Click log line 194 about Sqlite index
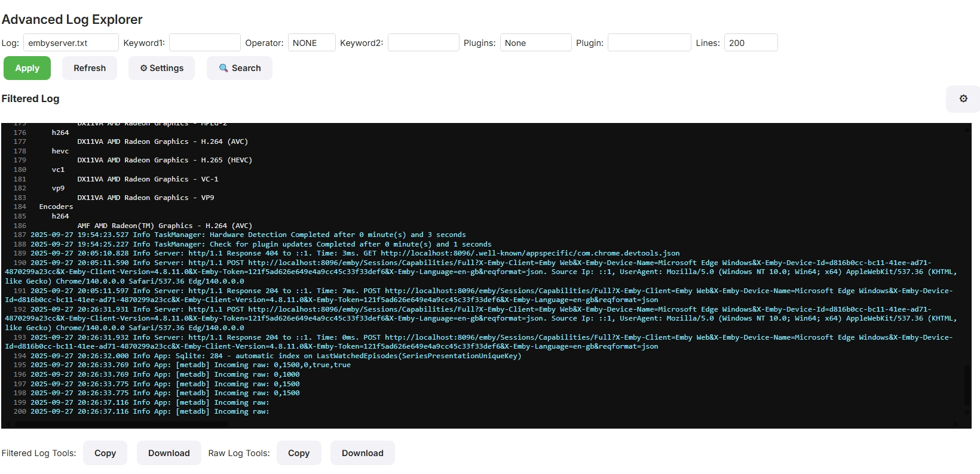 click(275, 356)
